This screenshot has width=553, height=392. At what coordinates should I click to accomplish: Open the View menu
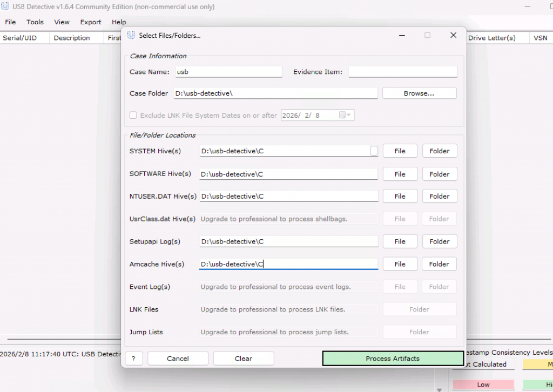pos(62,22)
